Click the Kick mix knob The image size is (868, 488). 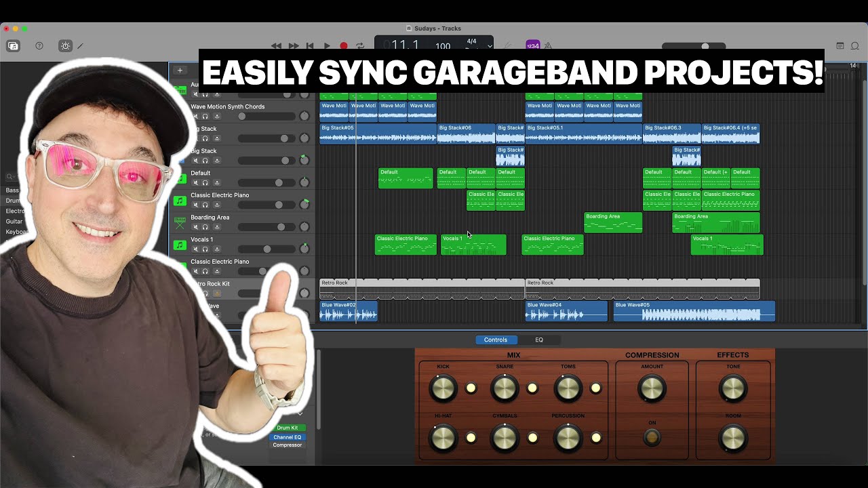click(x=443, y=388)
